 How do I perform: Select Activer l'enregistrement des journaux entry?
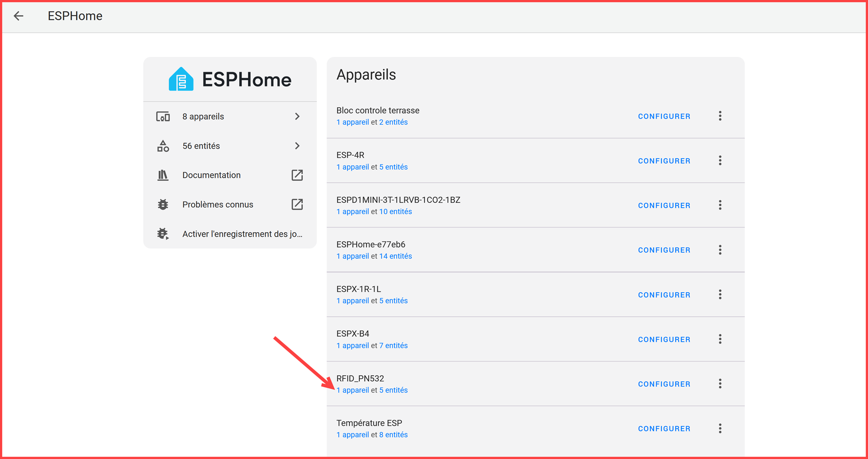pyautogui.click(x=230, y=234)
